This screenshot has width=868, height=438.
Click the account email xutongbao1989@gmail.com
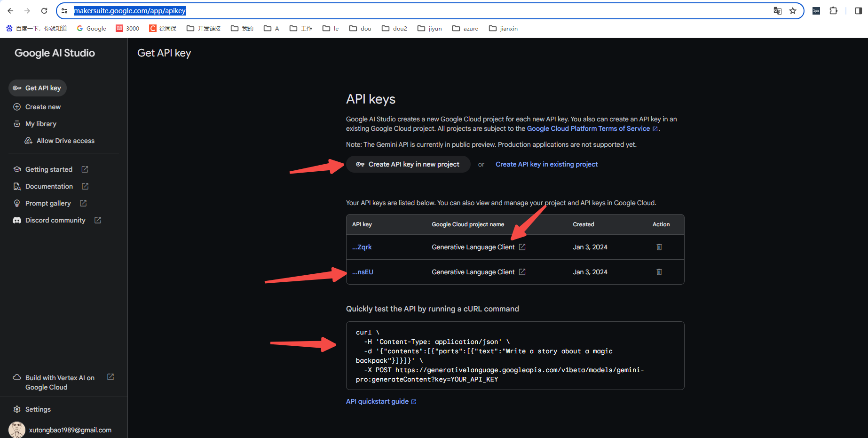[70, 430]
